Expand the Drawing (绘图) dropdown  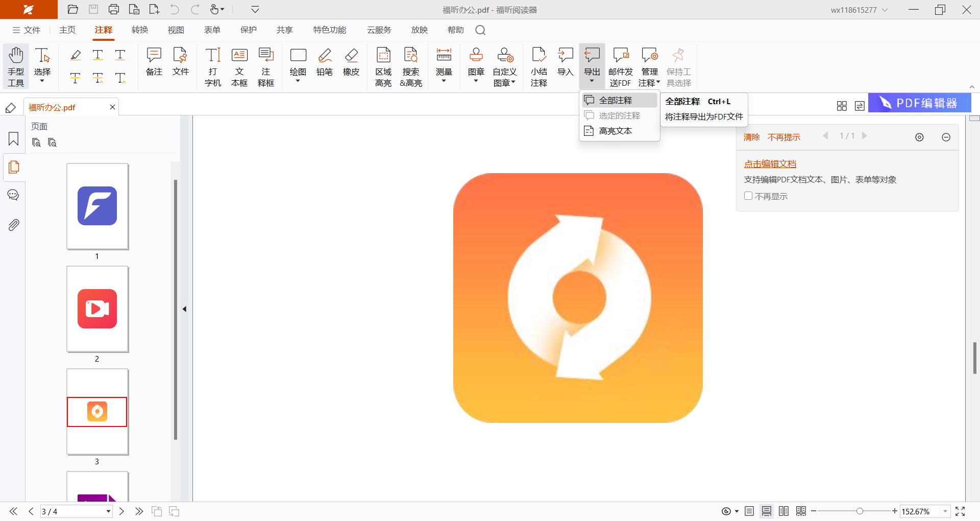[298, 81]
